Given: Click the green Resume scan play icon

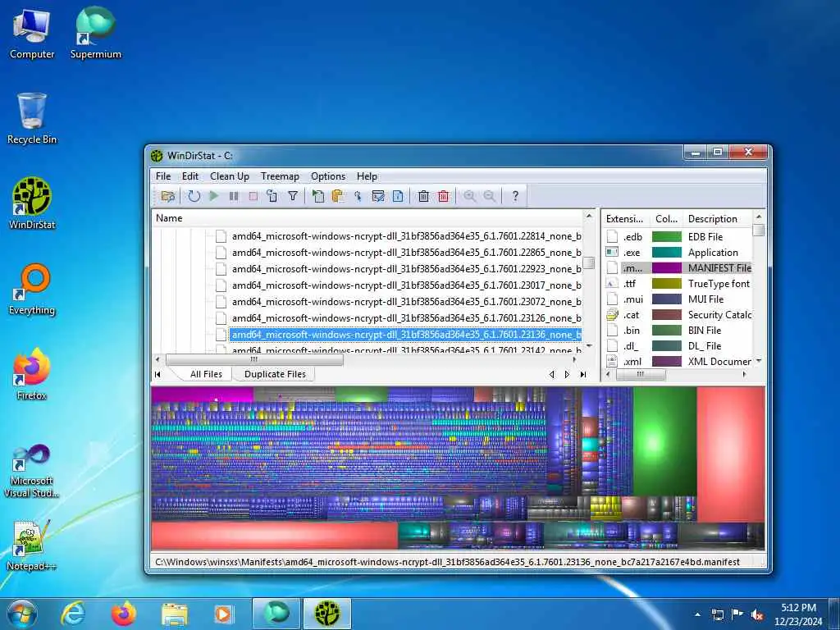Looking at the screenshot, I should coord(214,196).
